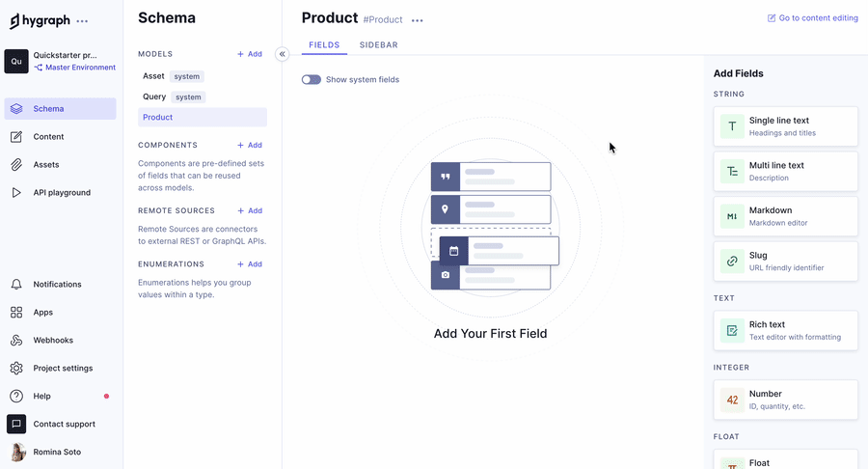868x469 pixels.
Task: Choose the Slug link icon
Action: 732,262
